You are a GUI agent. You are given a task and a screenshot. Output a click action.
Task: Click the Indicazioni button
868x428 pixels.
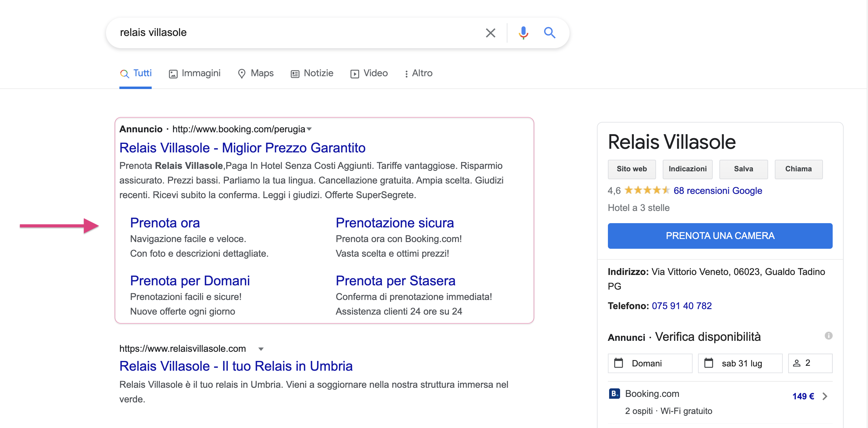tap(687, 169)
